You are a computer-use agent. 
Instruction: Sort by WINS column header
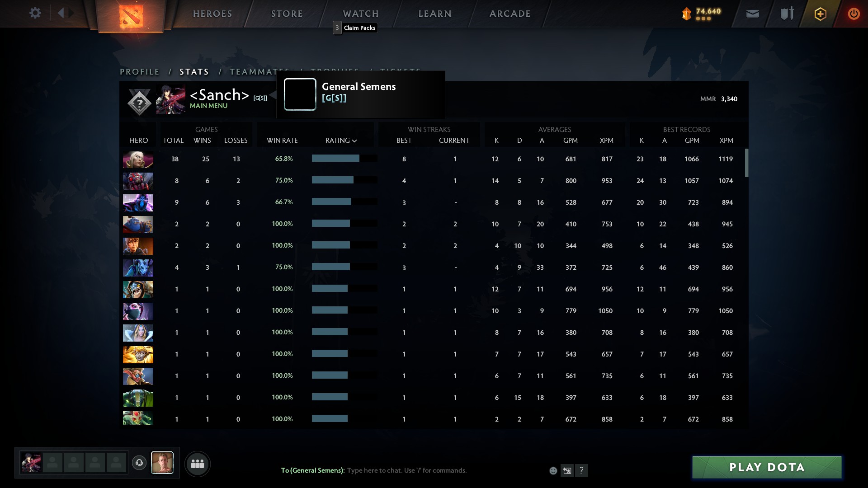[x=202, y=141]
